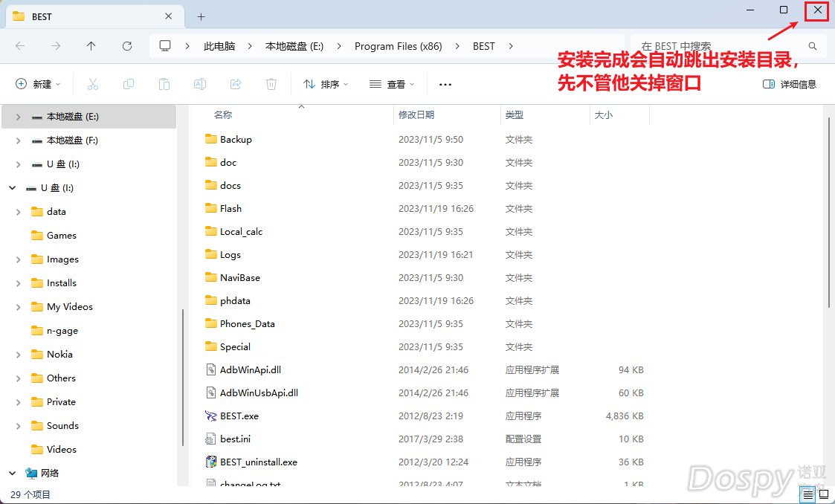Screen dimensions: 835x504
Task: Go up one folder level with the up arrow
Action: tap(91, 46)
